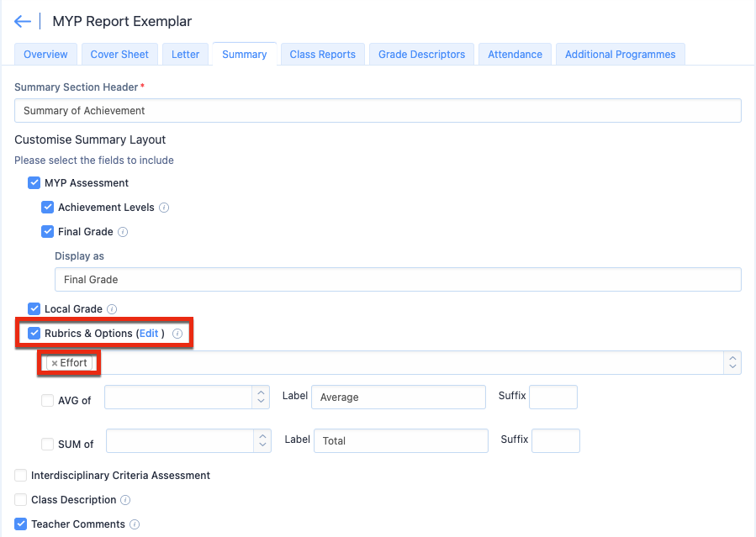This screenshot has height=537, width=756.
Task: Switch to the Cover Sheet tab
Action: point(119,55)
